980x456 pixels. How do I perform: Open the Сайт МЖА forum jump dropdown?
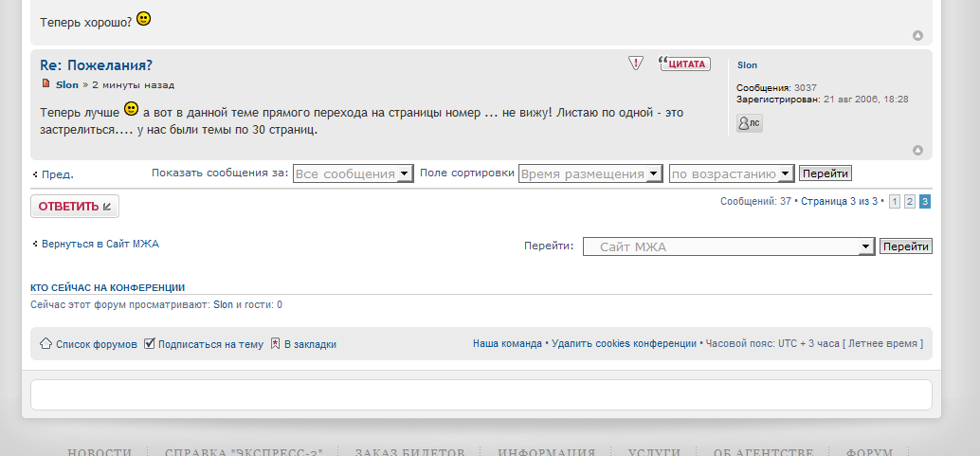click(x=728, y=246)
